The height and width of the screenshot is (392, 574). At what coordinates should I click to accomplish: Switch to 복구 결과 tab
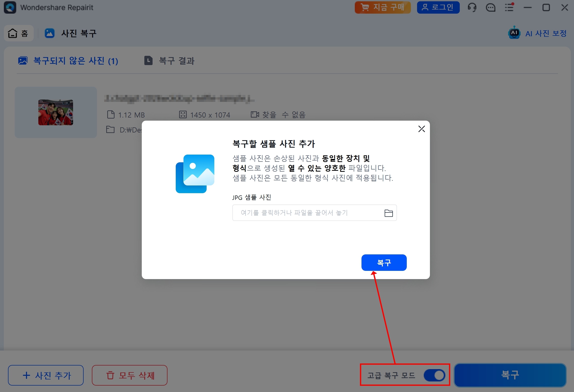tap(169, 61)
